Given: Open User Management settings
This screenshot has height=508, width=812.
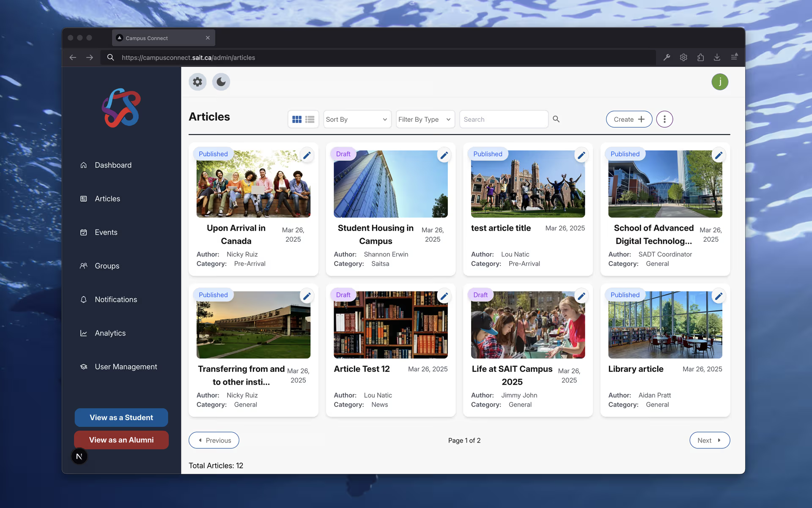Looking at the screenshot, I should (x=126, y=366).
